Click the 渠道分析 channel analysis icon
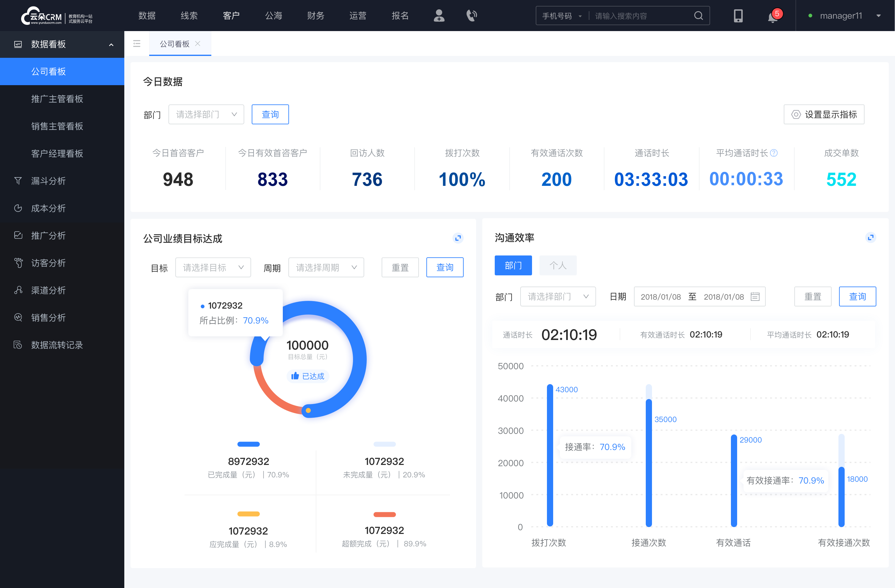The height and width of the screenshot is (588, 895). tap(18, 289)
